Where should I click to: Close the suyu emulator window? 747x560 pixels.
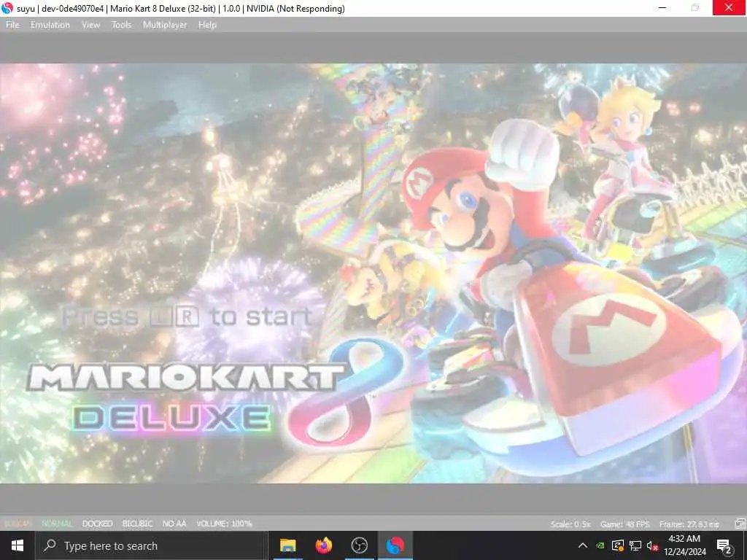coord(729,8)
